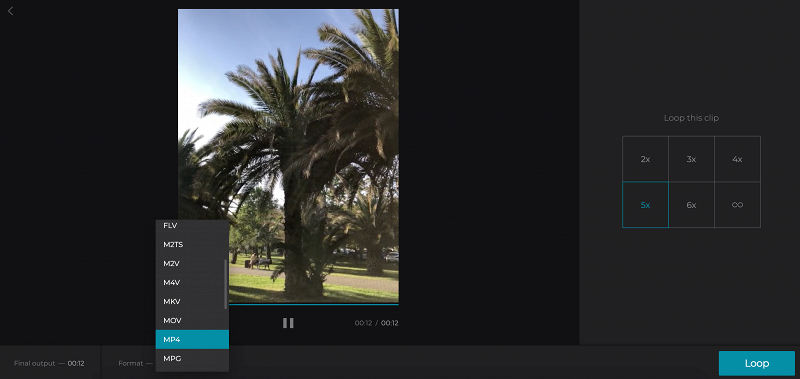The image size is (800, 379).
Task: Choose MPG from format list
Action: click(192, 359)
